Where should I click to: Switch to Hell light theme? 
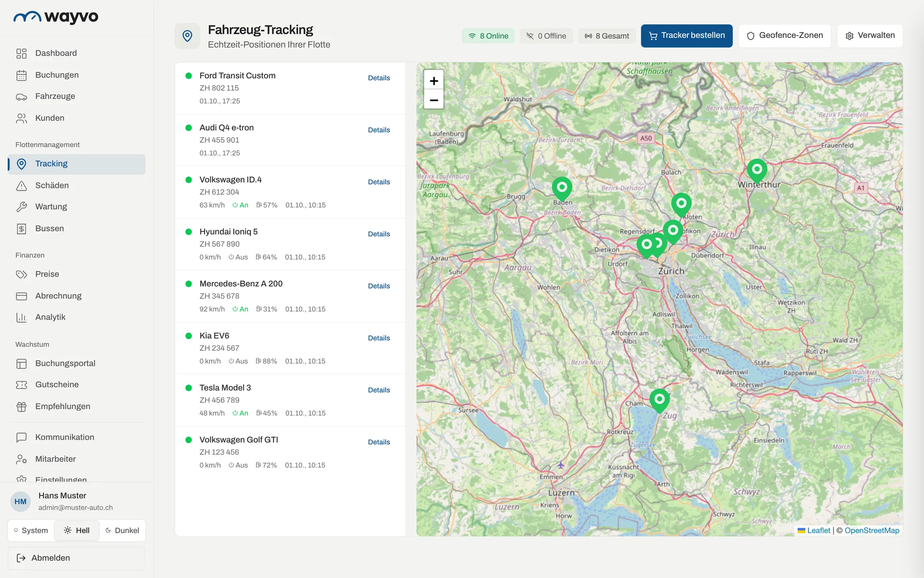tap(77, 531)
